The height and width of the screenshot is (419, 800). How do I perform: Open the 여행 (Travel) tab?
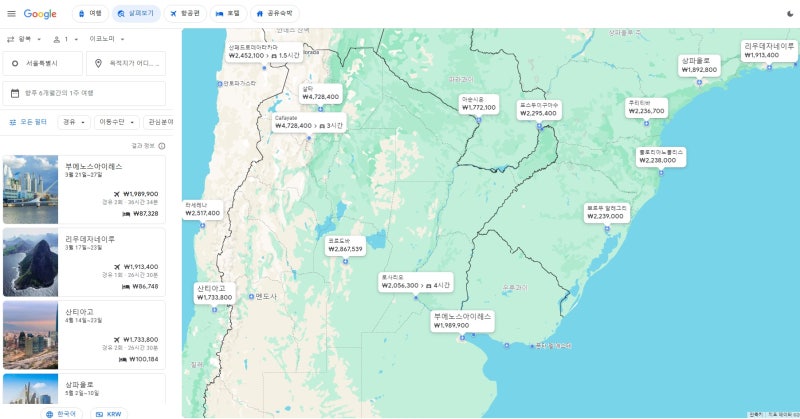[90, 14]
